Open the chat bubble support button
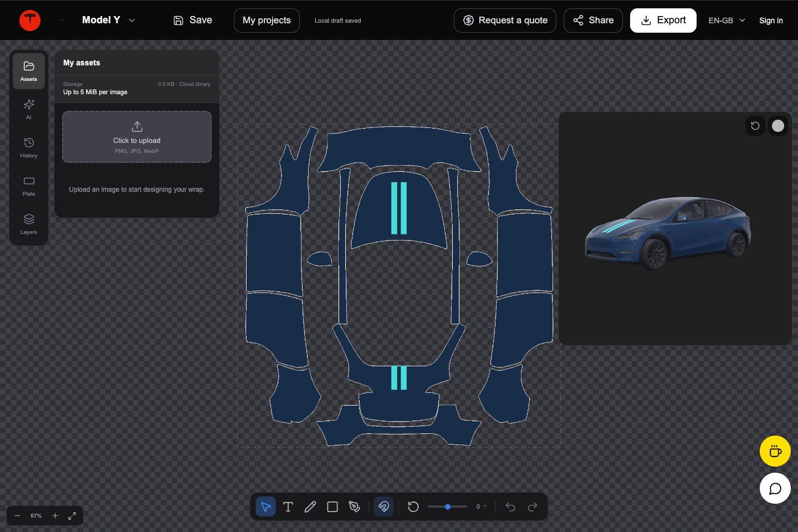 pyautogui.click(x=775, y=488)
